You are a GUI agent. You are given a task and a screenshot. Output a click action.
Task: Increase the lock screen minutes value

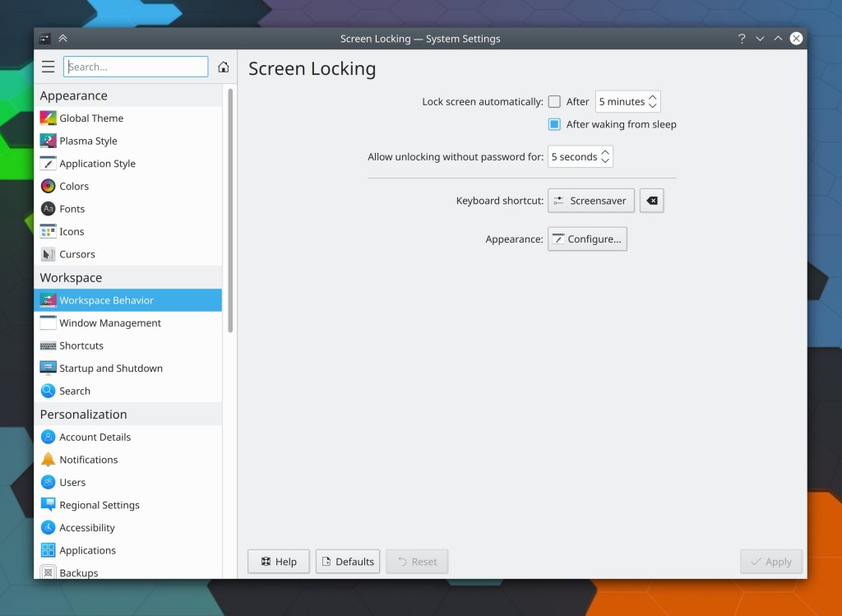pyautogui.click(x=653, y=98)
